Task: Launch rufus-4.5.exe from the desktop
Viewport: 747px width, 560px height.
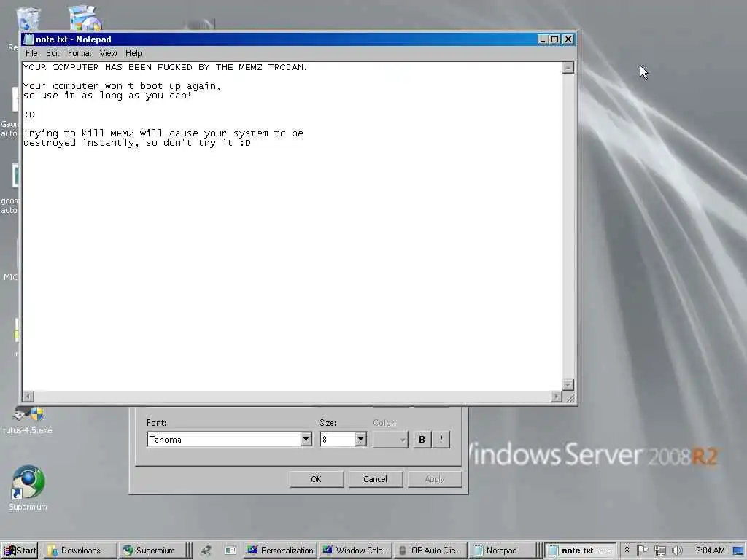Action: point(28,421)
